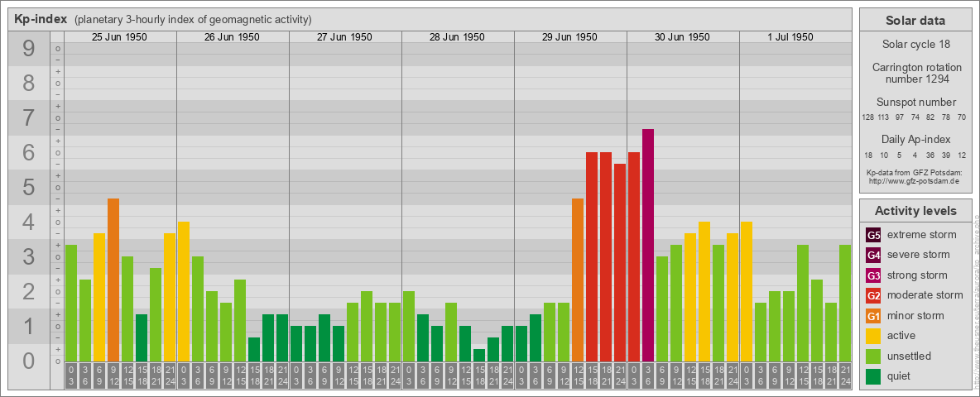Viewport: 980px width, 397px height.
Task: Click the 29 Jun 1950 date header
Action: coord(569,37)
